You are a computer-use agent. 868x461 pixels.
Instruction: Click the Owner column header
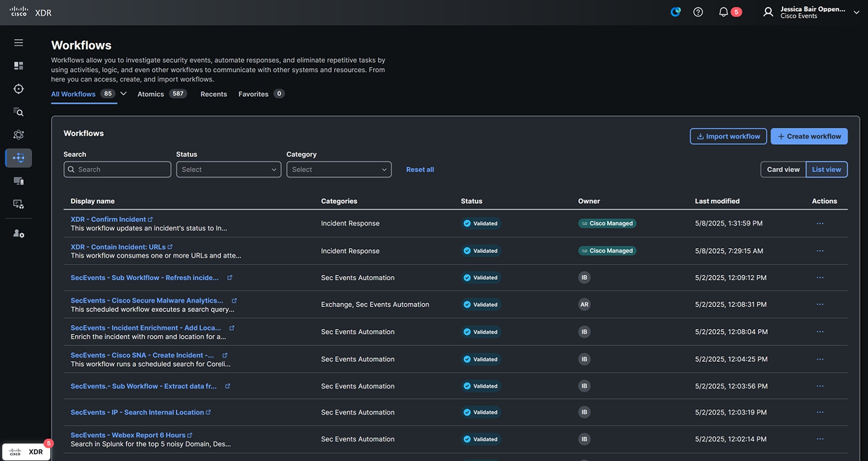tap(589, 201)
